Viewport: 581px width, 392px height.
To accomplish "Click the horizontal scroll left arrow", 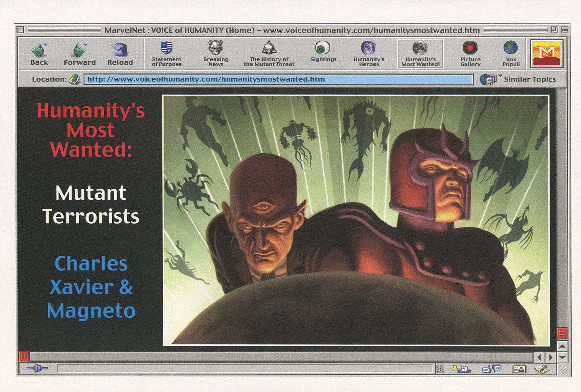I will (539, 357).
